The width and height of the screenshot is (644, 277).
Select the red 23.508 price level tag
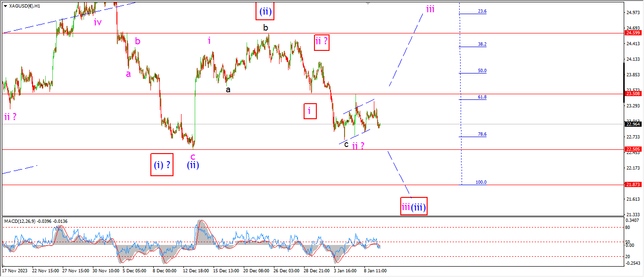tap(632, 94)
